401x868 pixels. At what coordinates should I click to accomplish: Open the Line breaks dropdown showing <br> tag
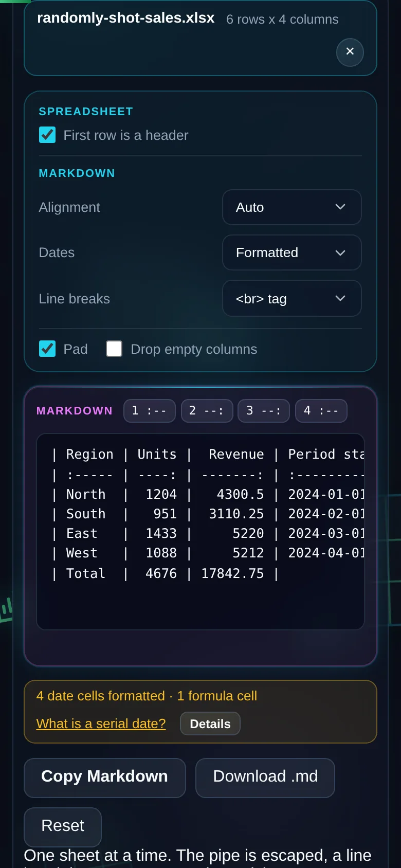pyautogui.click(x=292, y=298)
